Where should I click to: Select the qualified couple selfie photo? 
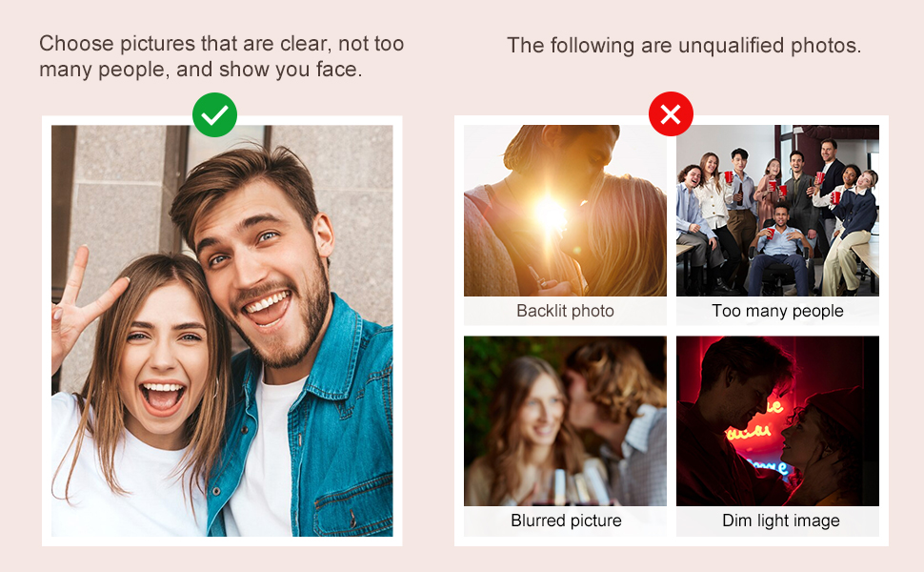pos(222,331)
